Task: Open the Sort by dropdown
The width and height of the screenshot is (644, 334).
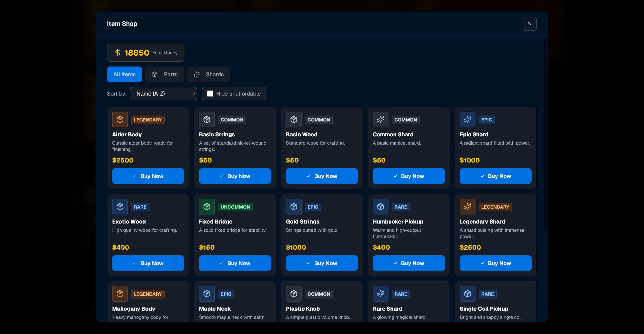Action: (x=163, y=94)
